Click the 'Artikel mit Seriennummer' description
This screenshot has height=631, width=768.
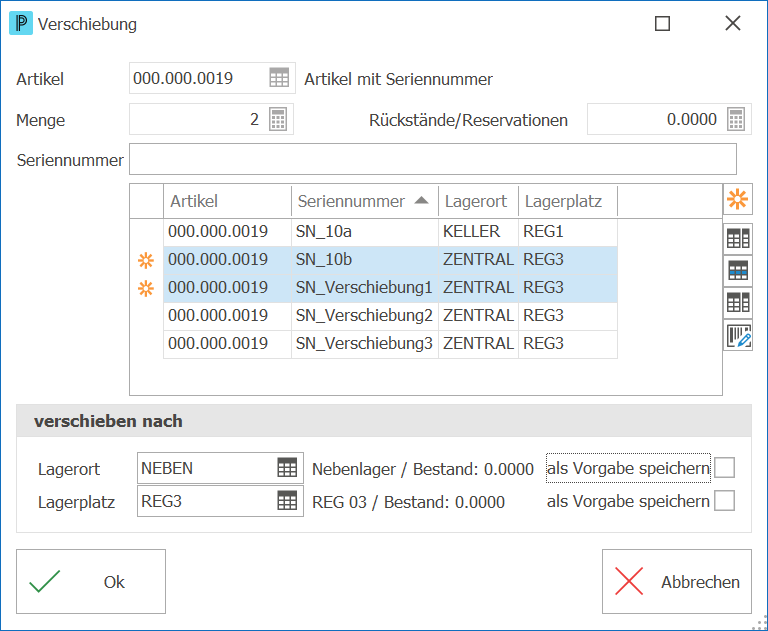coord(398,79)
